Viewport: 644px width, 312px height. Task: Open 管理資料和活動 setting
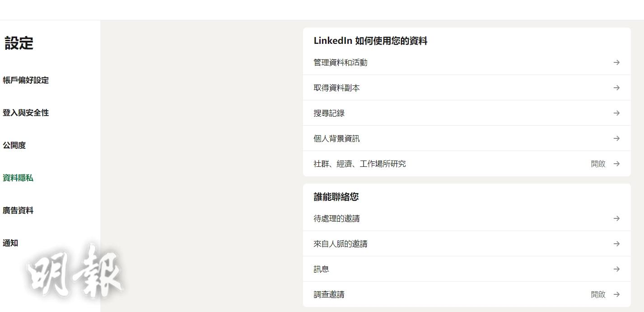click(467, 62)
